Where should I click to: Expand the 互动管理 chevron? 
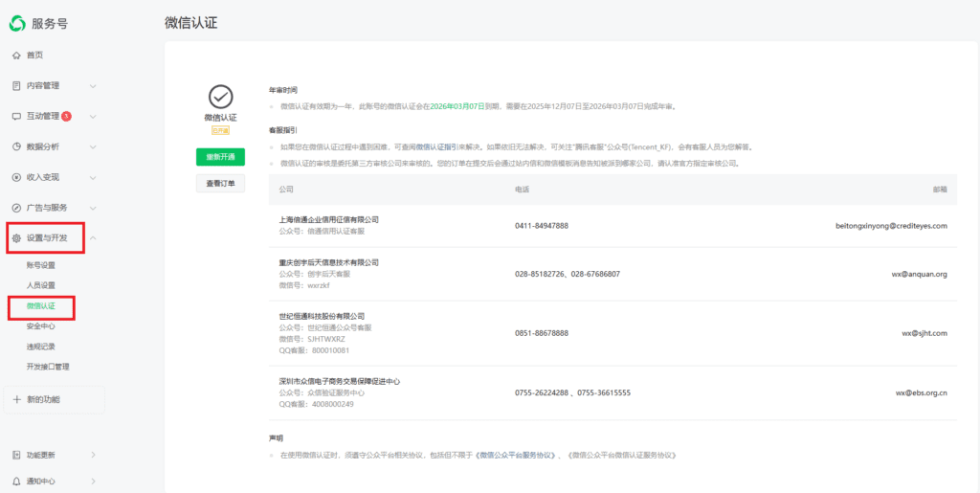point(93,116)
